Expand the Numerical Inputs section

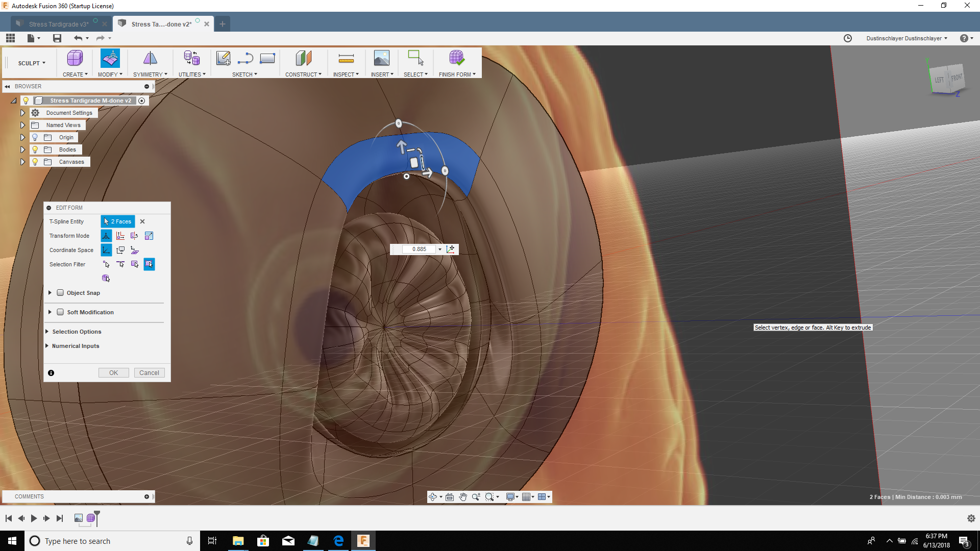coord(47,346)
